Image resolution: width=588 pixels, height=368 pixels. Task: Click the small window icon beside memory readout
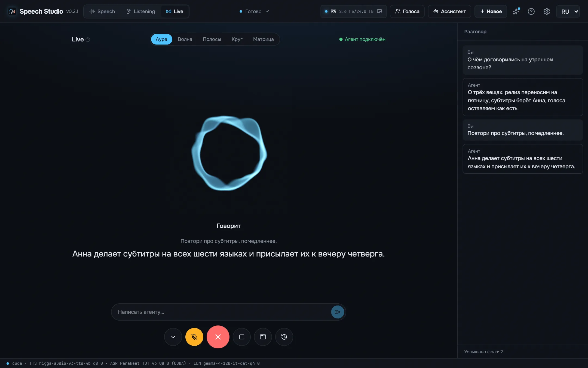point(379,11)
